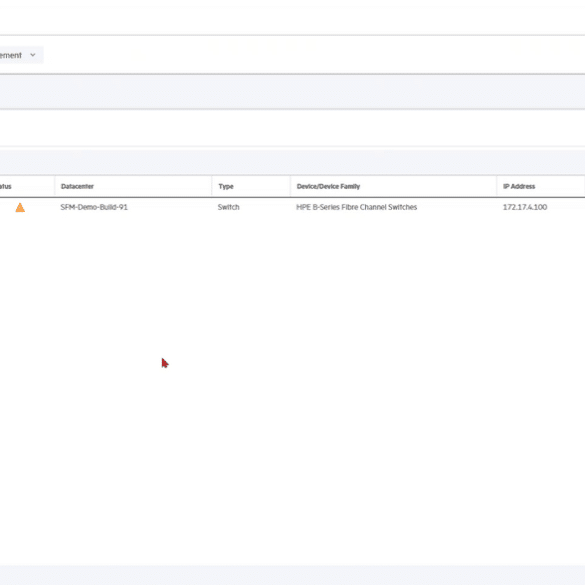Click the gray band above the table header
This screenshot has width=585, height=585.
click(292, 162)
